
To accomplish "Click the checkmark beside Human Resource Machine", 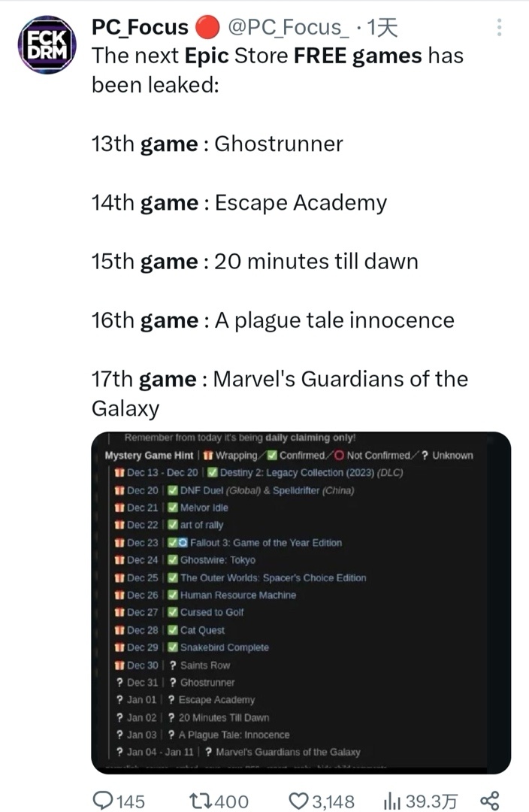I will click(x=173, y=595).
